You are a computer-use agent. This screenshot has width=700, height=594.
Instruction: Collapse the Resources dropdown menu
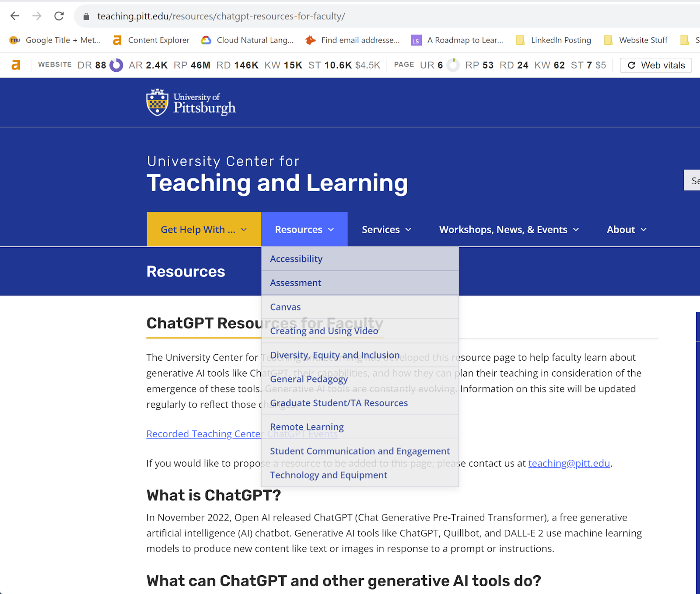(304, 230)
